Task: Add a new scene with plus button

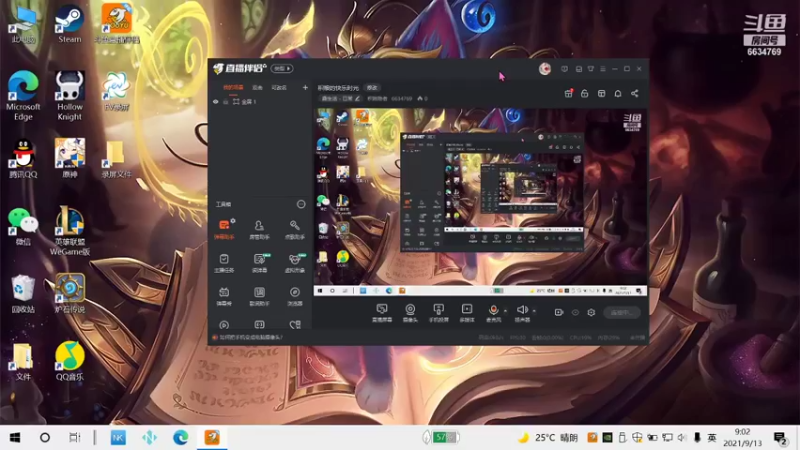Action: tap(305, 88)
